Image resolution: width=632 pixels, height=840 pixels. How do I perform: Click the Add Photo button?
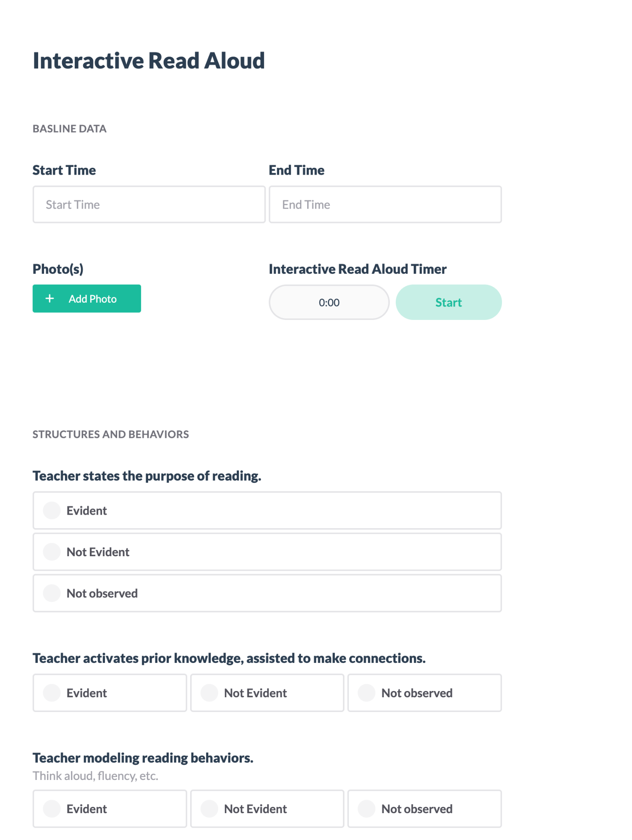tap(87, 298)
